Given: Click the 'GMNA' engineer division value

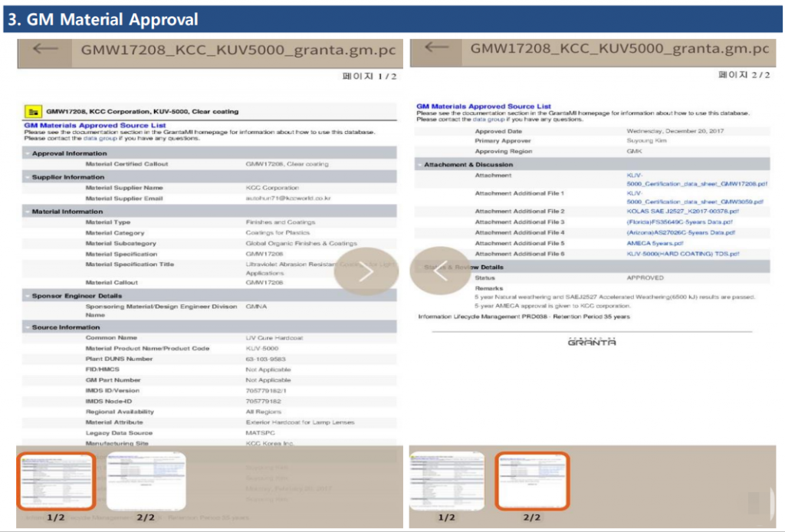Looking at the screenshot, I should click(x=256, y=307).
